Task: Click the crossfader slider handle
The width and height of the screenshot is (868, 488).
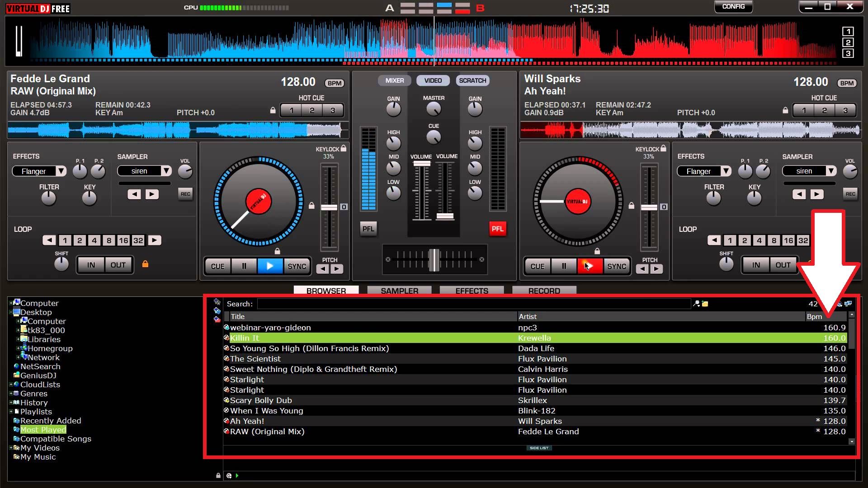Action: [434, 260]
